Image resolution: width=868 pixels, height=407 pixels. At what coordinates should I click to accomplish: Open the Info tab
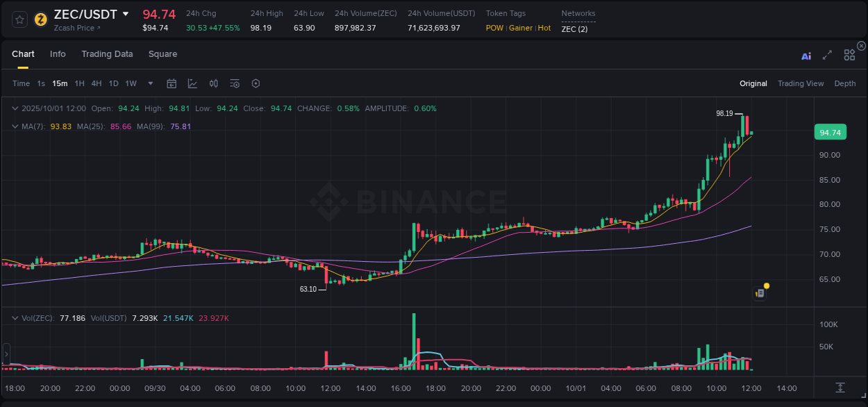pyautogui.click(x=58, y=54)
